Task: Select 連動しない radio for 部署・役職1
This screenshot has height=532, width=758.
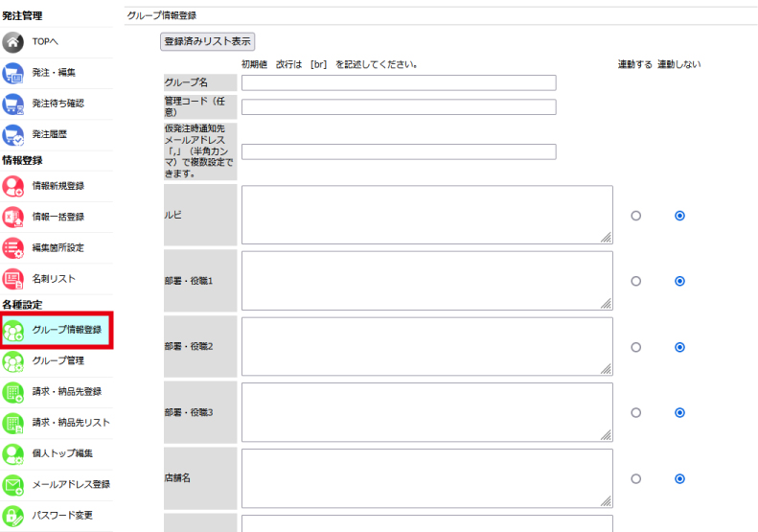Action: (679, 281)
